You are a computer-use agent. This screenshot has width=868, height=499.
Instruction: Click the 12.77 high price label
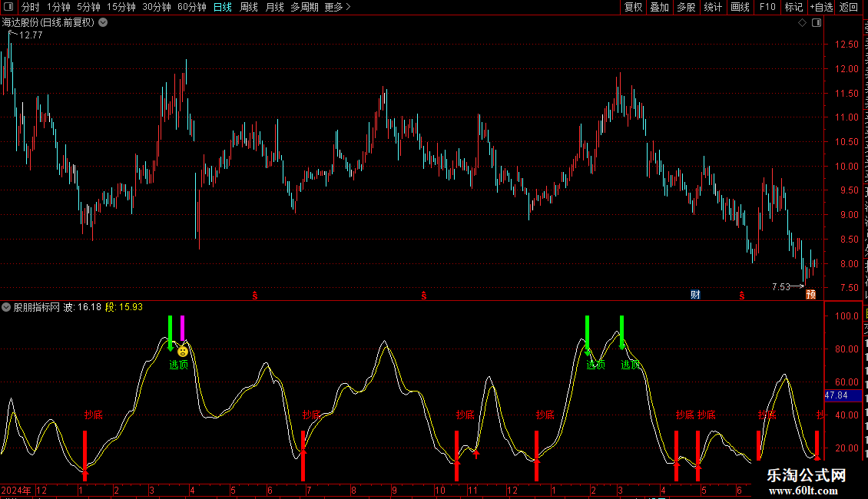31,35
